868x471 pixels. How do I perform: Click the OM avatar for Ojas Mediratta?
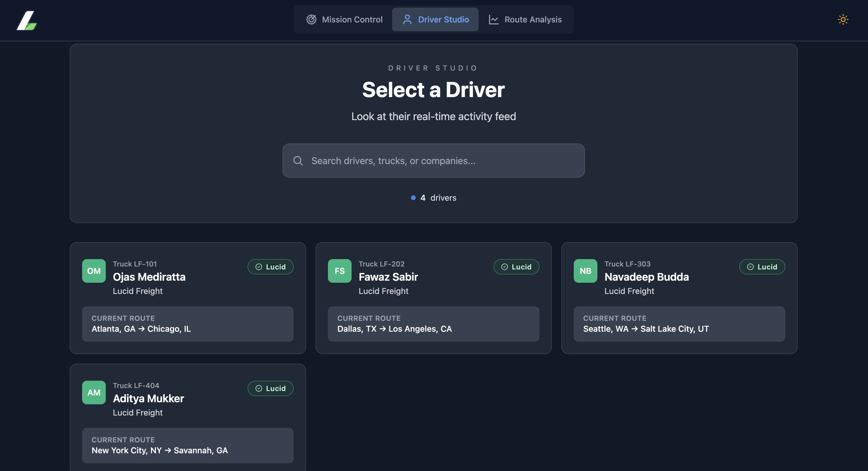click(x=94, y=271)
